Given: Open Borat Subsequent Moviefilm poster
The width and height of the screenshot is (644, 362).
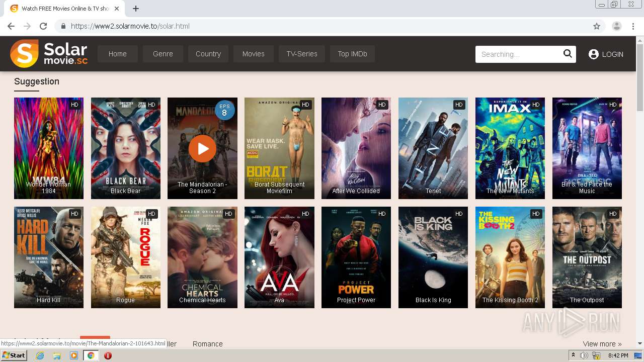Looking at the screenshot, I should pyautogui.click(x=279, y=148).
